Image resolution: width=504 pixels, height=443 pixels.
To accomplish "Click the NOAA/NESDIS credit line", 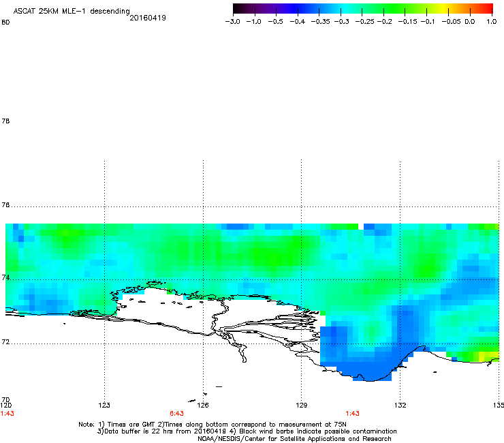I will [x=294, y=439].
